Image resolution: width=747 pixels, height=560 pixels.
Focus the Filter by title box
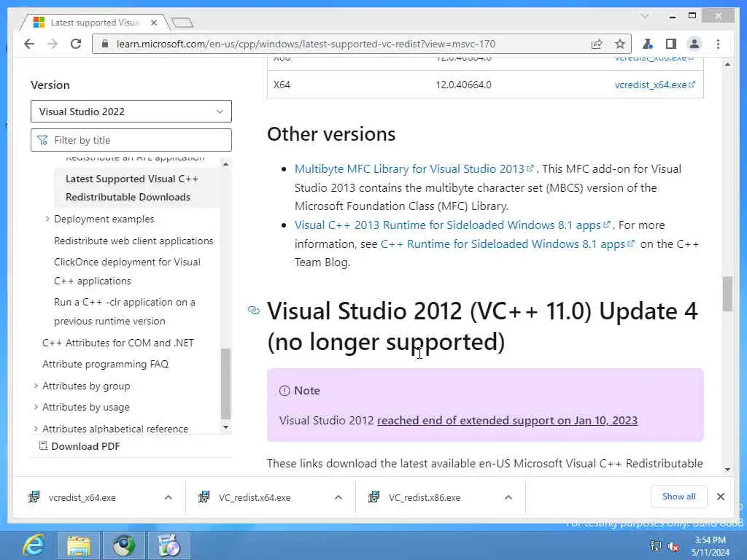point(131,140)
